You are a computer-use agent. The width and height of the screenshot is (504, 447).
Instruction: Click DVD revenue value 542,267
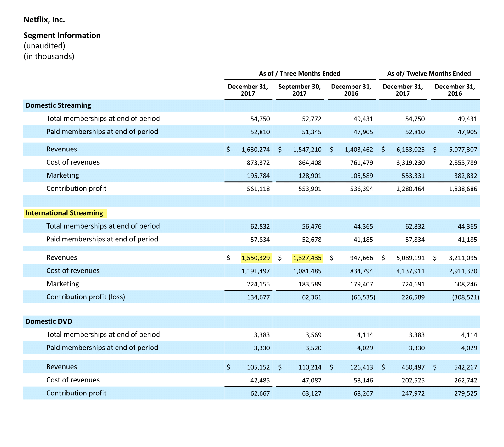click(466, 367)
